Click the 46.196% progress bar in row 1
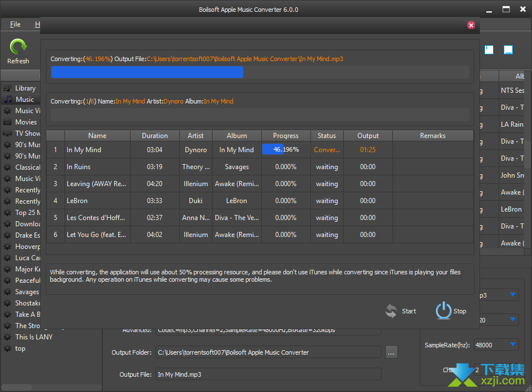Image resolution: width=532 pixels, height=392 pixels. point(286,150)
